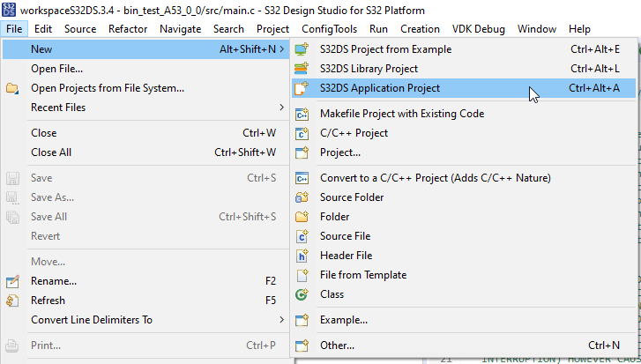The image size is (641, 364).
Task: Select Convert to a C/C++ Project
Action: tap(435, 178)
